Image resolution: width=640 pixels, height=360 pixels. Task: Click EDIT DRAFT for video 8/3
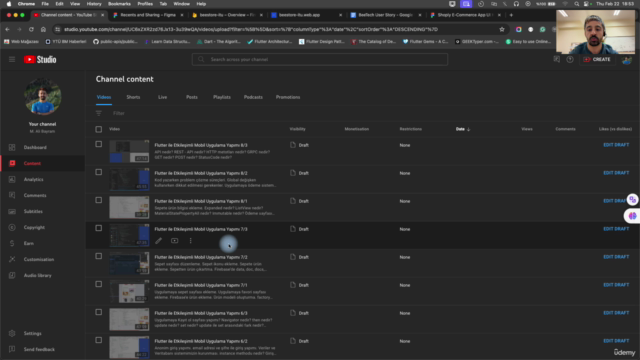pyautogui.click(x=616, y=145)
